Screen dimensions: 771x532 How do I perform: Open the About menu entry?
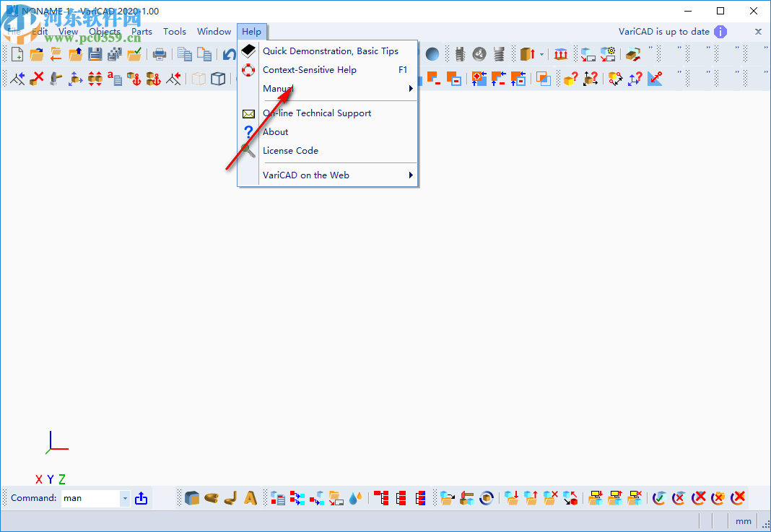click(x=328, y=132)
